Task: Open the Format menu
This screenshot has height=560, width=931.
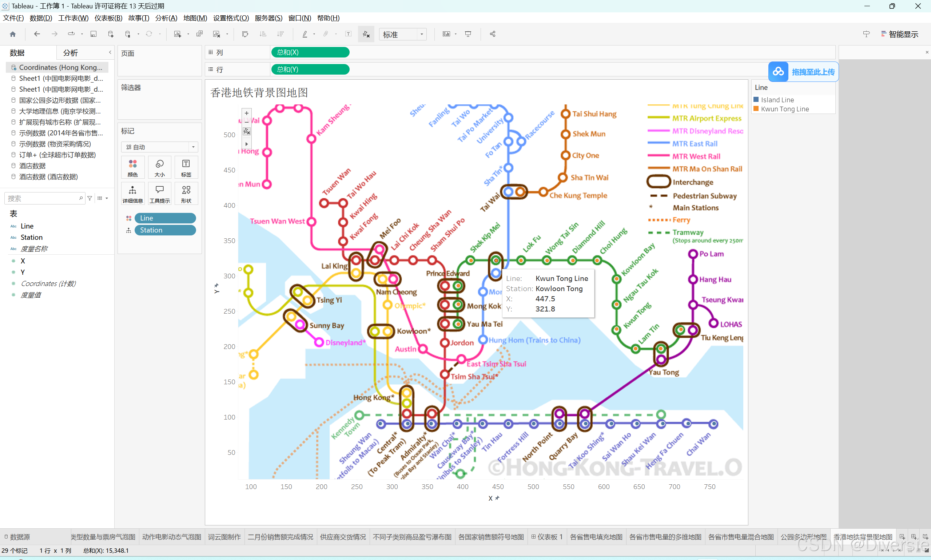Action: tap(231, 18)
